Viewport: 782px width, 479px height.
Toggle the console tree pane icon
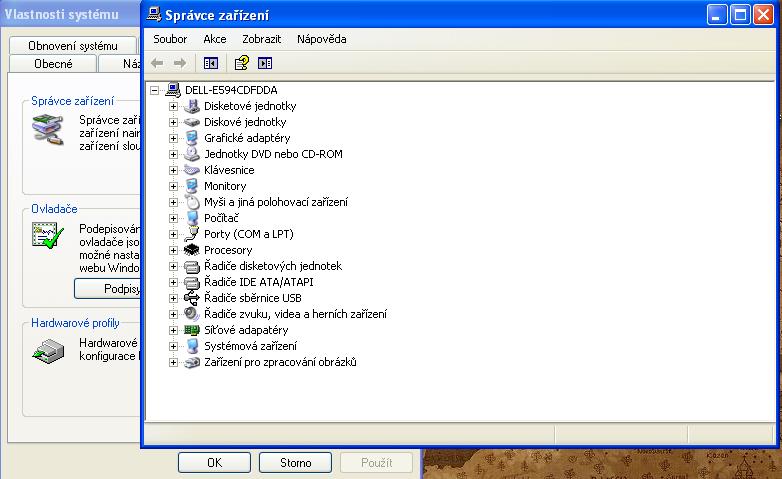pyautogui.click(x=211, y=63)
